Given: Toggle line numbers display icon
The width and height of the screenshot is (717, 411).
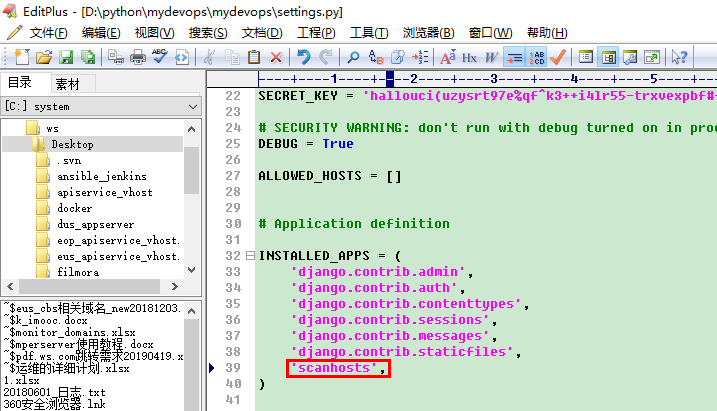Looking at the screenshot, I should click(x=536, y=57).
